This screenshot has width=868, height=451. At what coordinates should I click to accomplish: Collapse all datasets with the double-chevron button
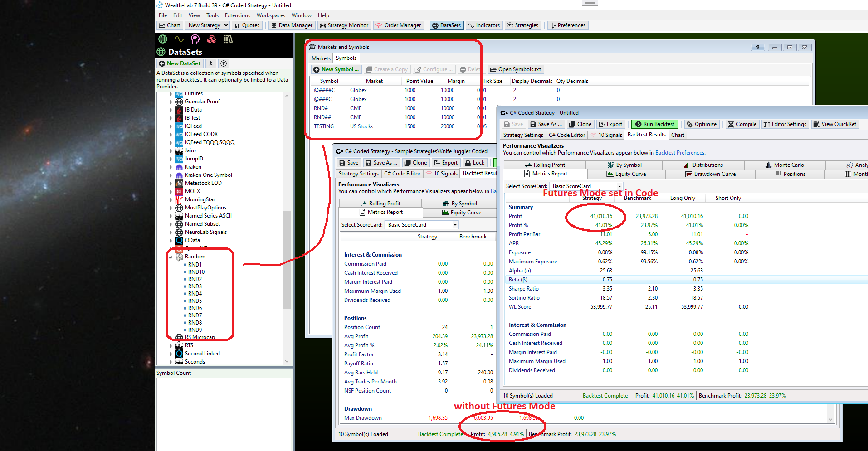tap(211, 63)
